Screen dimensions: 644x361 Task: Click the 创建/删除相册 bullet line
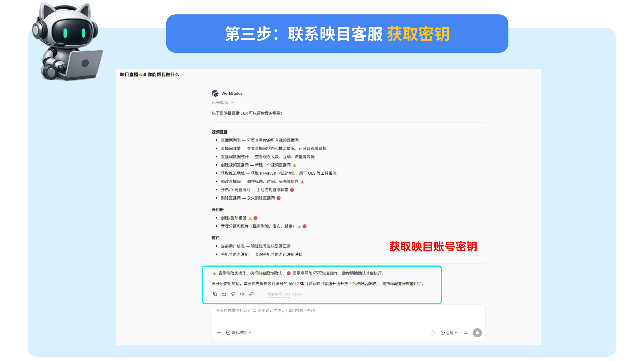[239, 218]
